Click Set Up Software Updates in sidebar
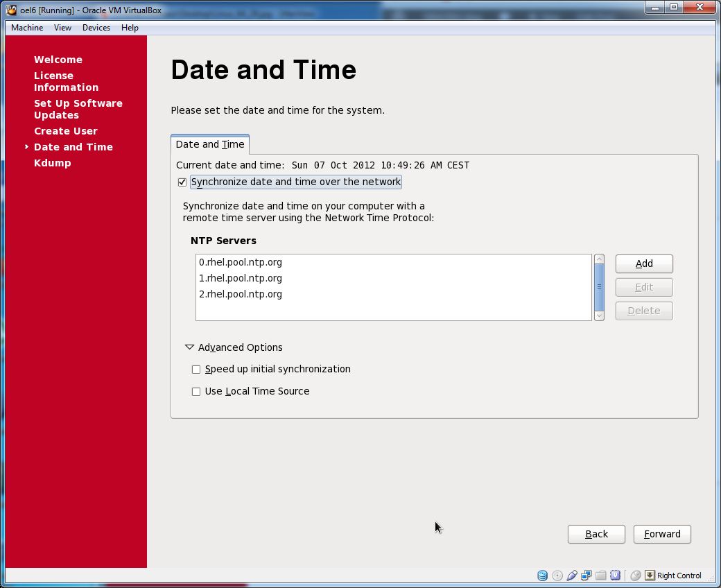Screen dimensions: 721x588 (78, 109)
